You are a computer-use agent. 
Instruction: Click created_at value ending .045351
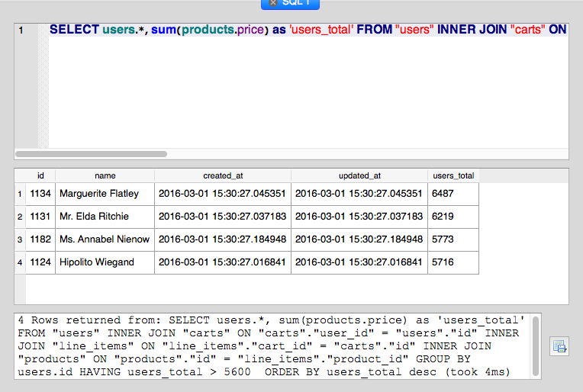coord(223,194)
